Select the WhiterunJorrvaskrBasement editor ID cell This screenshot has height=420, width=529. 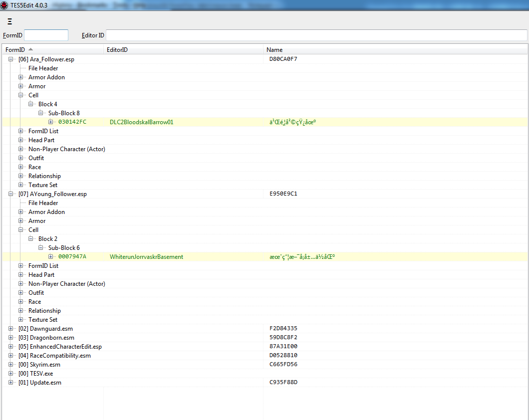pyautogui.click(x=146, y=256)
